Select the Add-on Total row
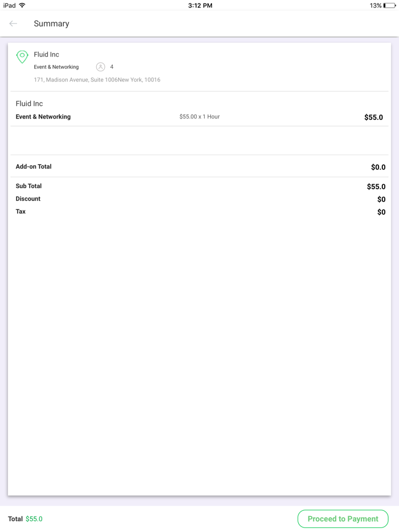This screenshot has width=399, height=532. coord(33,166)
